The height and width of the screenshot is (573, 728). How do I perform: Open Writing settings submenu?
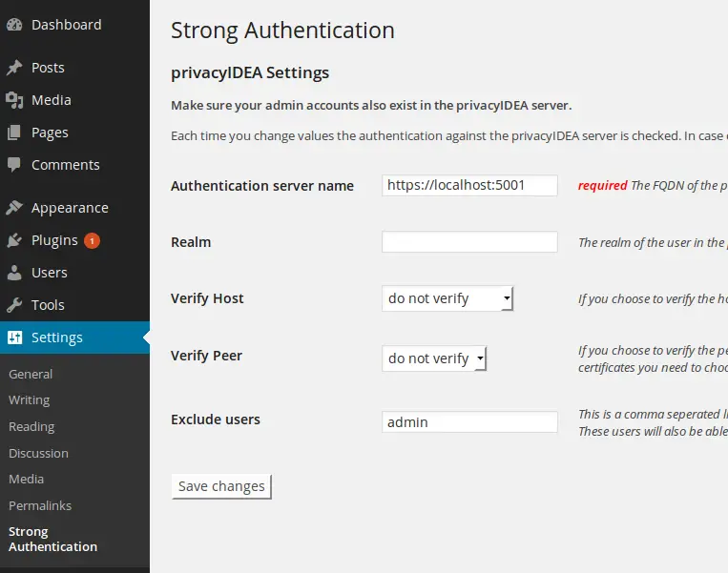click(x=30, y=399)
